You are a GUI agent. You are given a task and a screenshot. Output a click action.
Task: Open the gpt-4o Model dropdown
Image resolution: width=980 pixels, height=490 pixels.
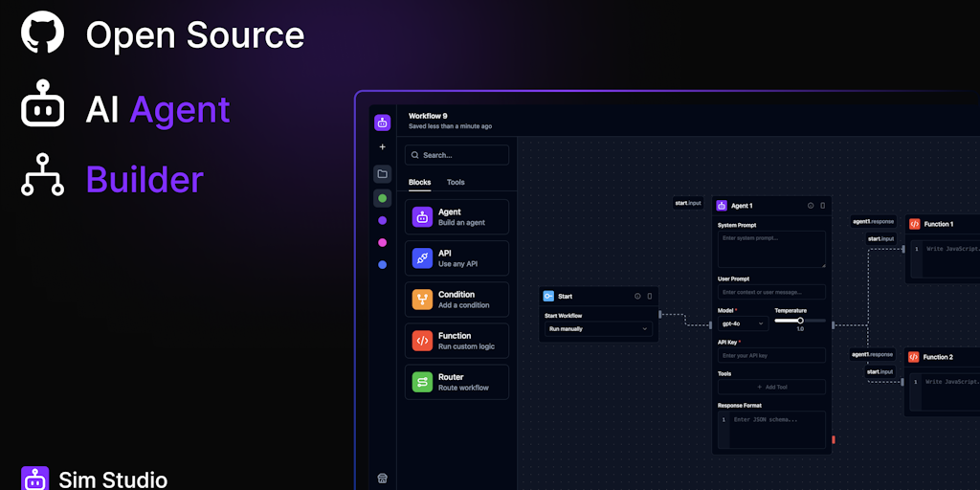pos(743,323)
